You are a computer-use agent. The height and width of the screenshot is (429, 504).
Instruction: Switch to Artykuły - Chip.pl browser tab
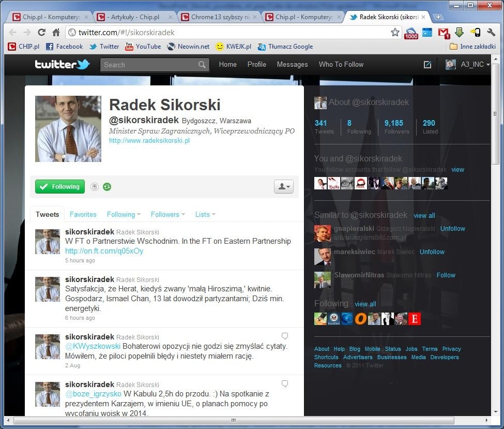click(135, 17)
